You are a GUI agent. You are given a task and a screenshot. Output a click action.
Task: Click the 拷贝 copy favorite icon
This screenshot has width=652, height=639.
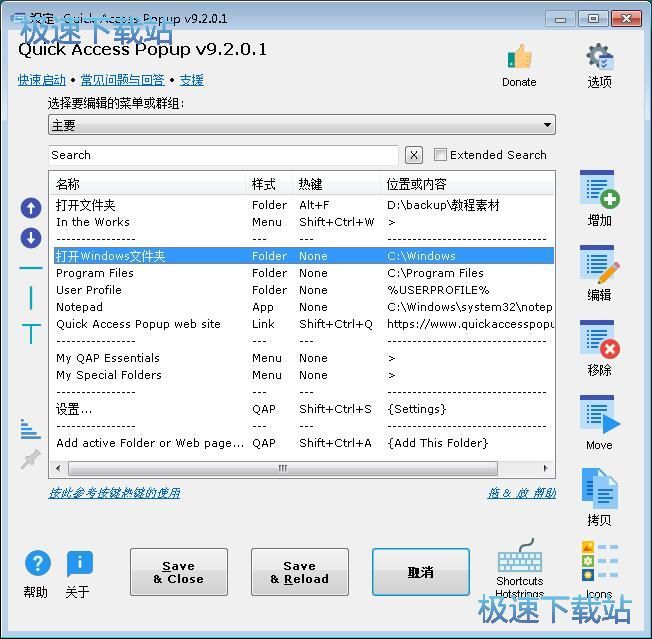[599, 489]
